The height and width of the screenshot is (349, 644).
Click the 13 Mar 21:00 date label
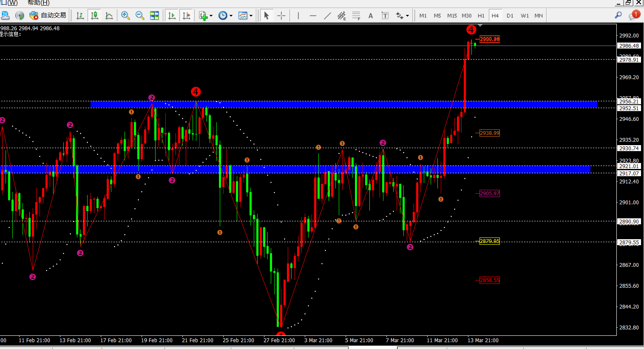point(483,340)
